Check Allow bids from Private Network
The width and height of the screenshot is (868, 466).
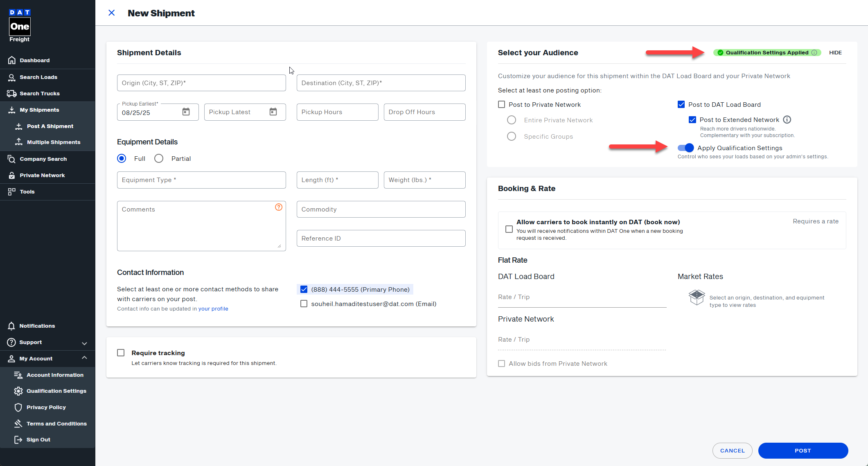[x=501, y=363]
